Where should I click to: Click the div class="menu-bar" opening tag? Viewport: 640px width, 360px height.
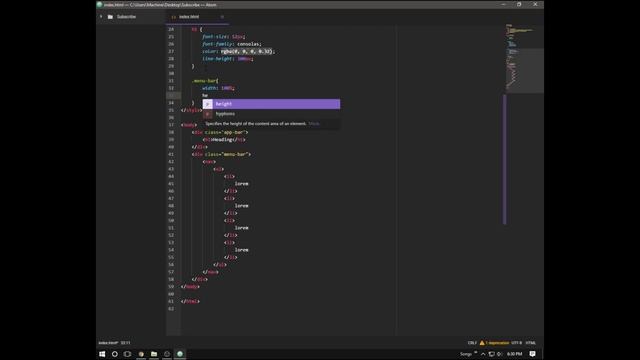[x=221, y=154]
